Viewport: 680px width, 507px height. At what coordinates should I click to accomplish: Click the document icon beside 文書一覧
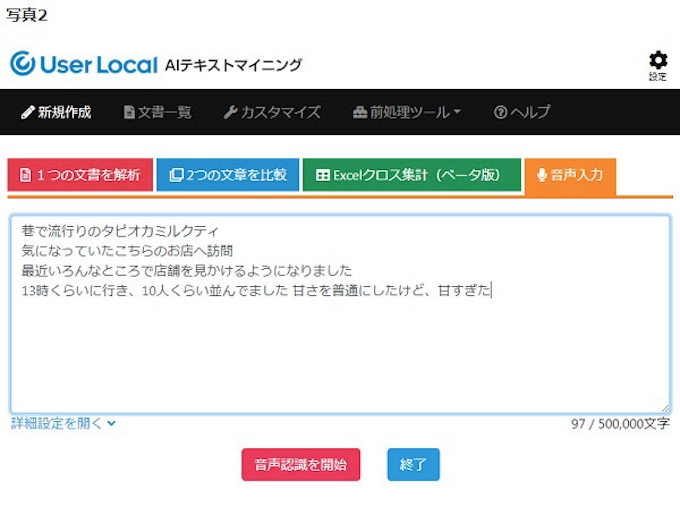(129, 112)
